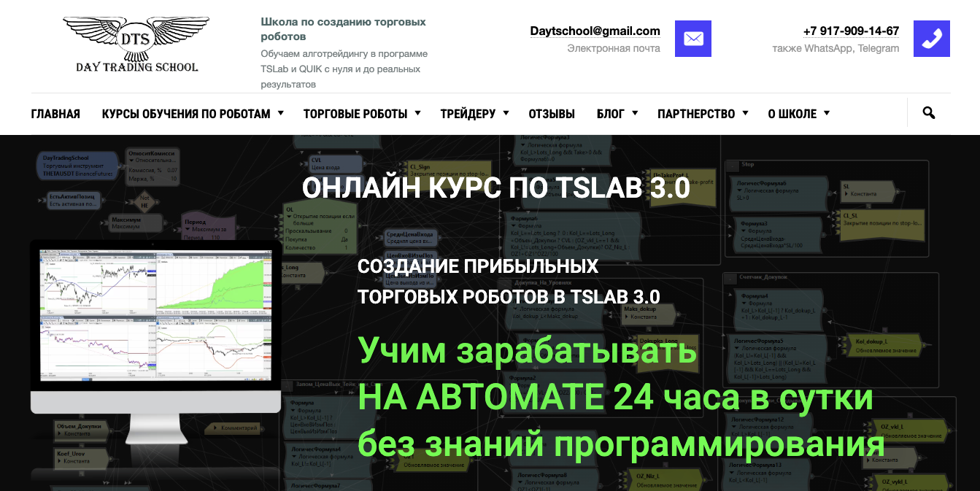980x491 pixels.
Task: Click the Электронная почта caption
Action: click(614, 48)
